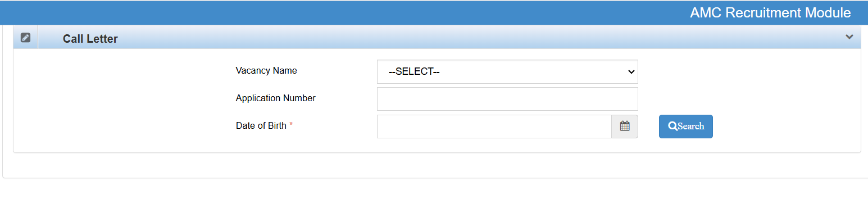Click the AMC Recruitment Module title

tap(770, 13)
